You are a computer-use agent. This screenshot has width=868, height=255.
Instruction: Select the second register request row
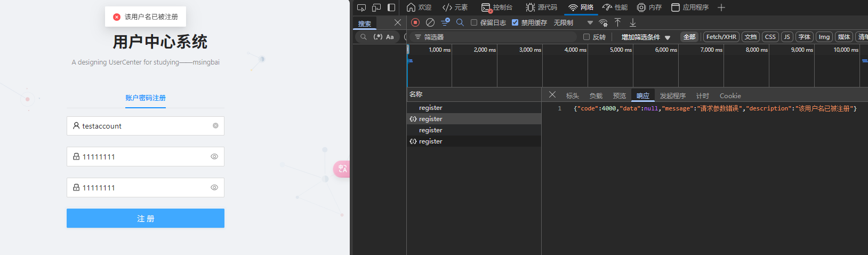(x=474, y=119)
